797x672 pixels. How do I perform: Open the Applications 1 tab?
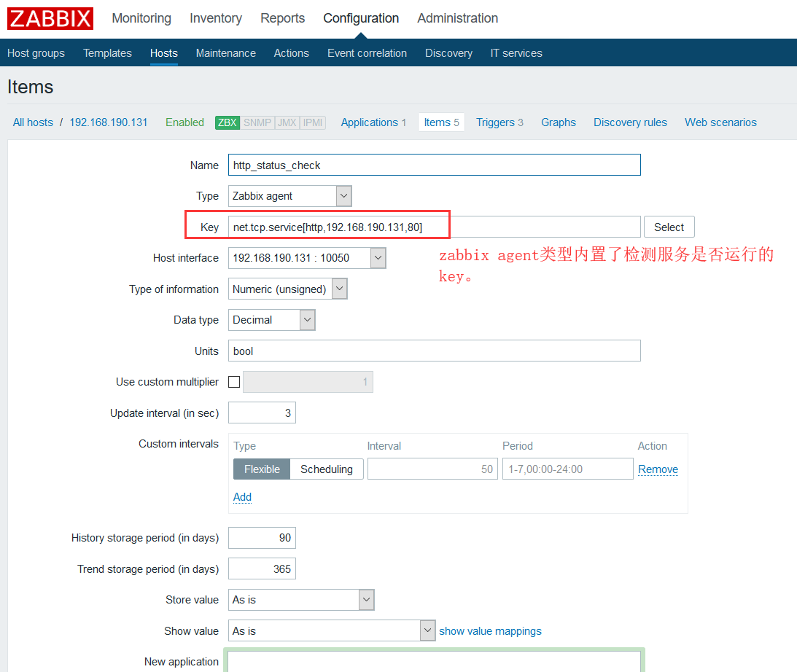373,122
